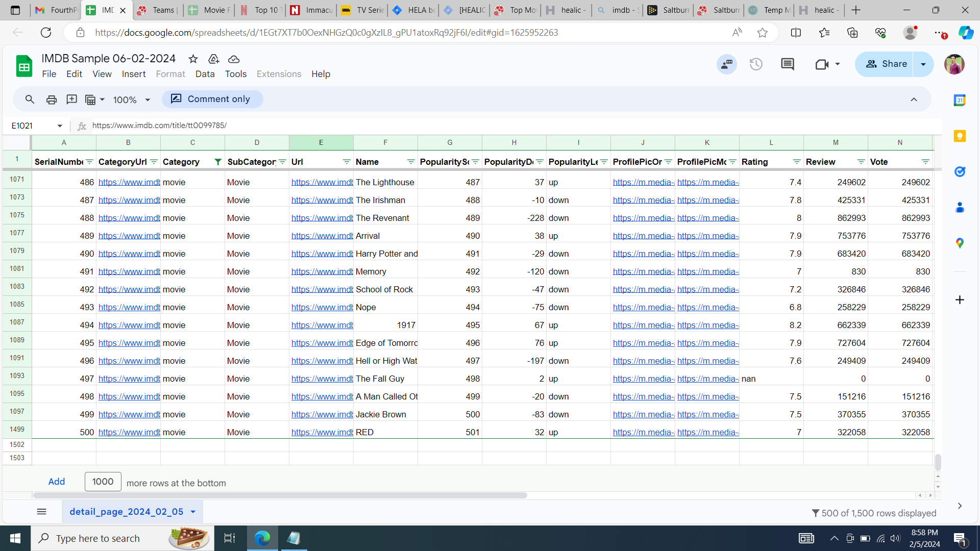Toggle filter on Name column
This screenshot has height=551, width=980.
411,162
